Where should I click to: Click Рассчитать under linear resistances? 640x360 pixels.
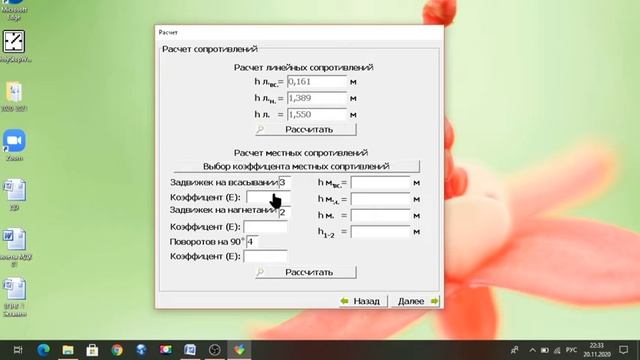click(x=306, y=130)
